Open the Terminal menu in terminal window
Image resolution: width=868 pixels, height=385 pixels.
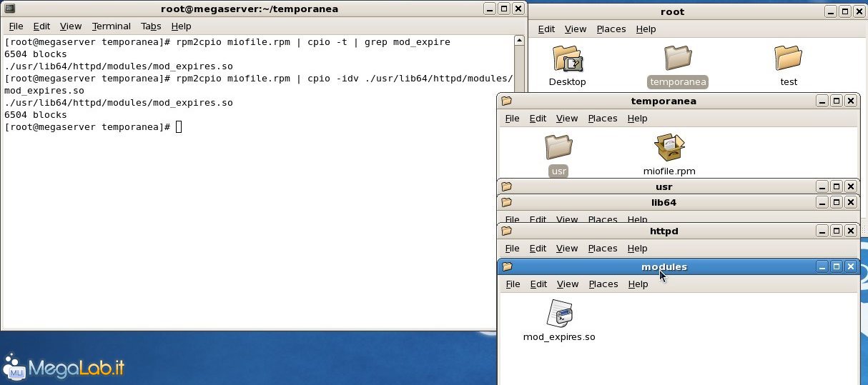pos(112,26)
